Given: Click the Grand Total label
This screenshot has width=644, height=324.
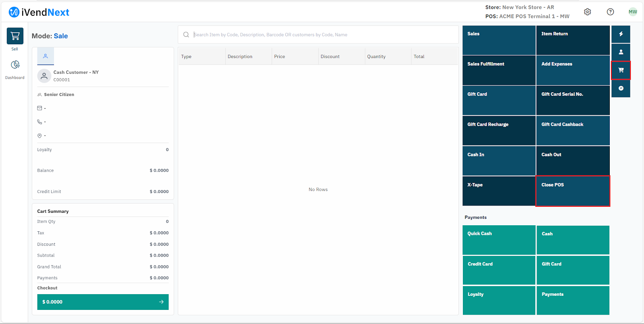Looking at the screenshot, I should tap(49, 267).
